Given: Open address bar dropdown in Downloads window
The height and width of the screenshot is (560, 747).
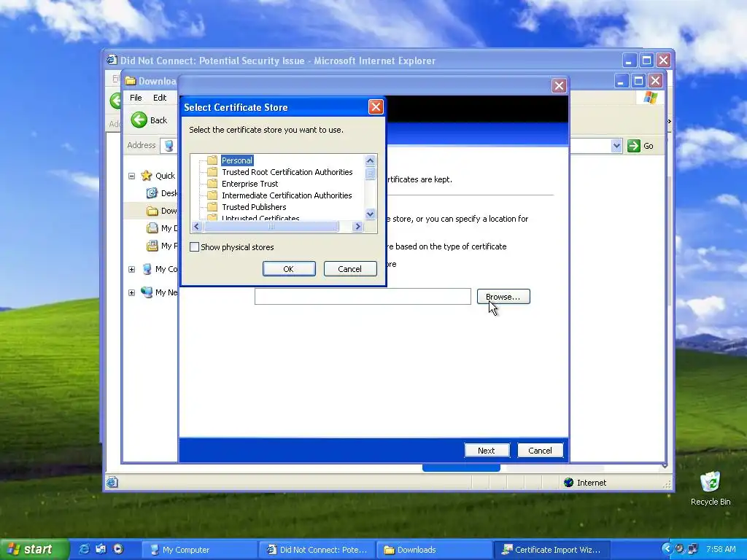Looking at the screenshot, I should click(616, 146).
